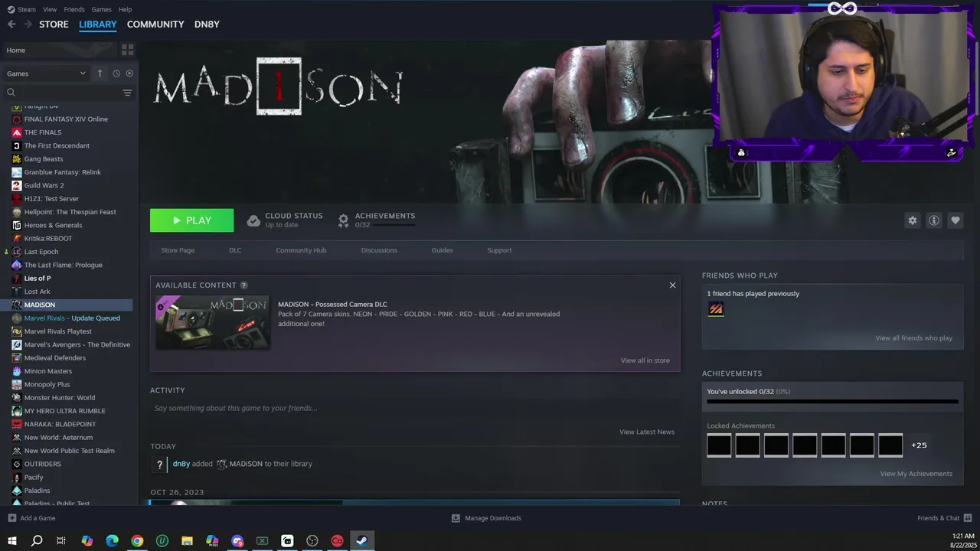Screen dimensions: 980x551
Task: Click the forward navigation arrow
Action: point(28,24)
